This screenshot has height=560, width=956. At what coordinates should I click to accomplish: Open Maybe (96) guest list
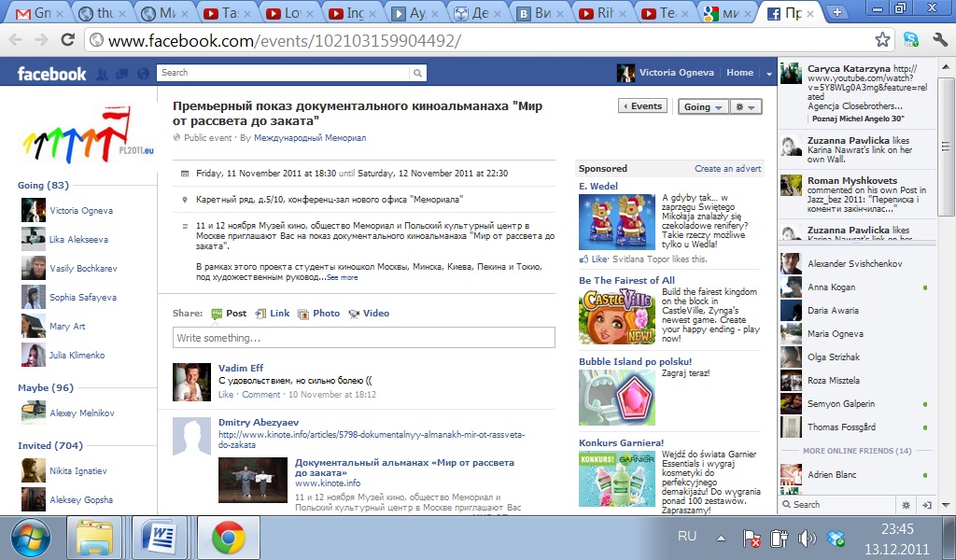pos(45,387)
